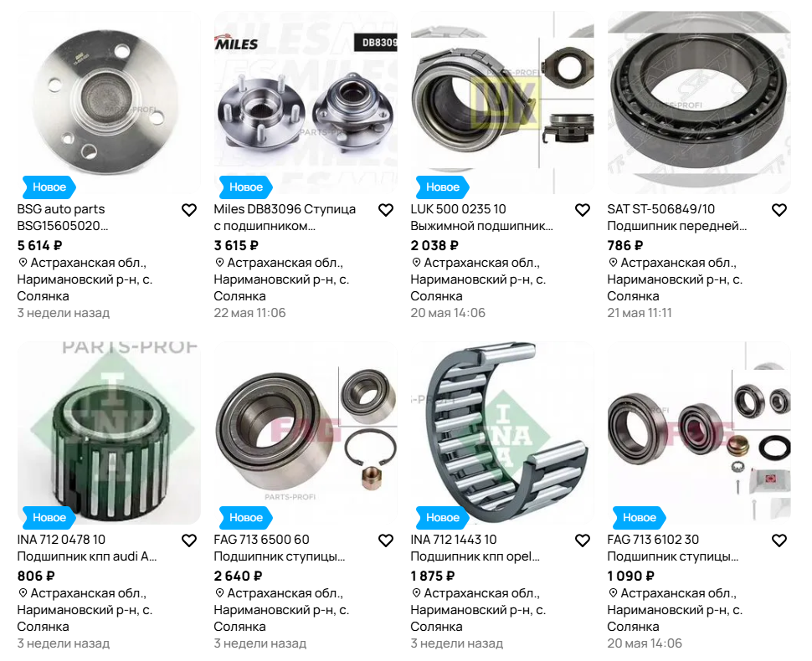Add Miles DB83096 hub to favorites
Screen dimensions: 812x661
pyautogui.click(x=386, y=210)
